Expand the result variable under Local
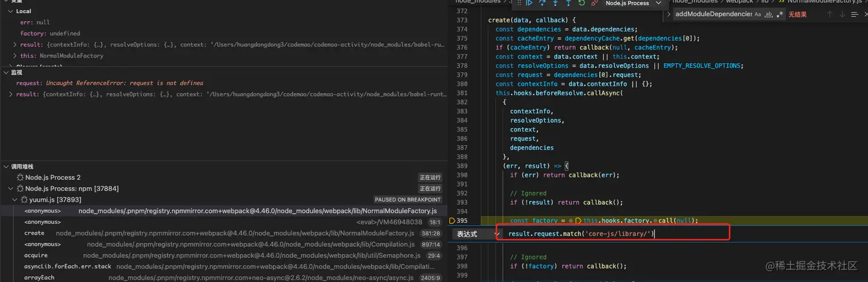 tap(15, 44)
